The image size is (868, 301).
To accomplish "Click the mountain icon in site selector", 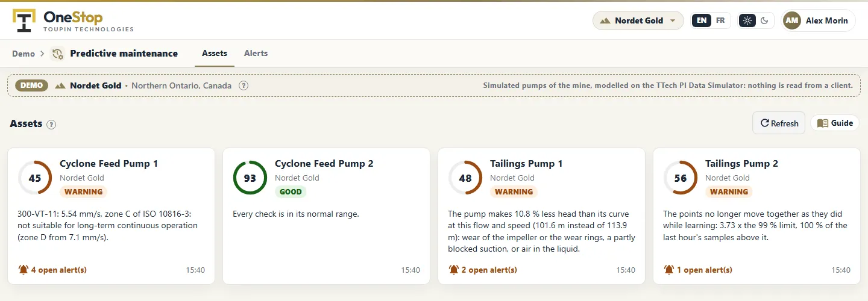I will pos(605,20).
